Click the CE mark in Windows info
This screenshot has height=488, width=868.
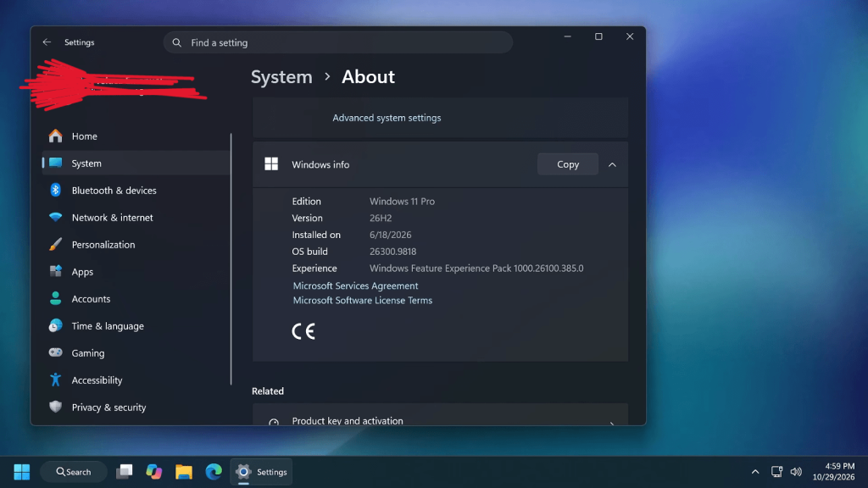click(x=303, y=331)
